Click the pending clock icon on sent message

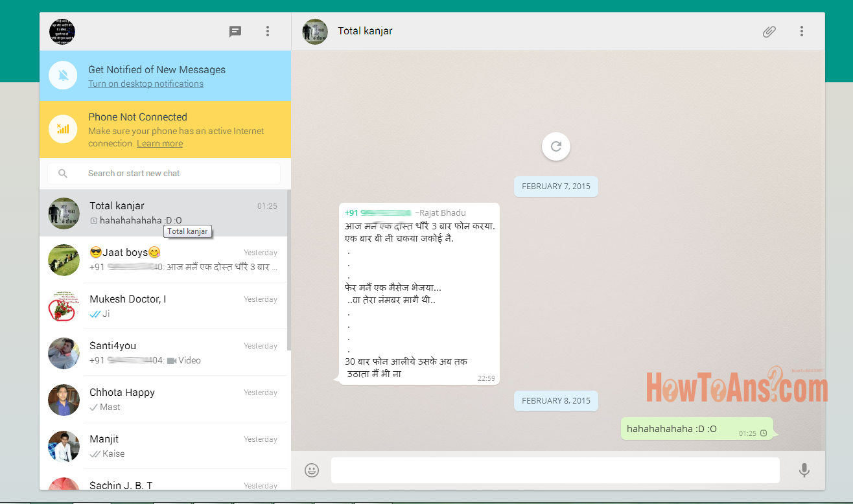point(764,433)
